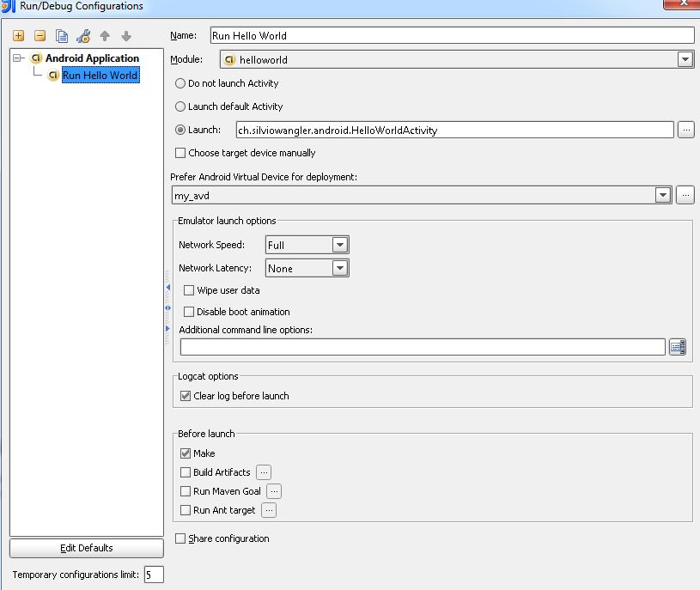Select Do not launch Activity option

pyautogui.click(x=180, y=83)
